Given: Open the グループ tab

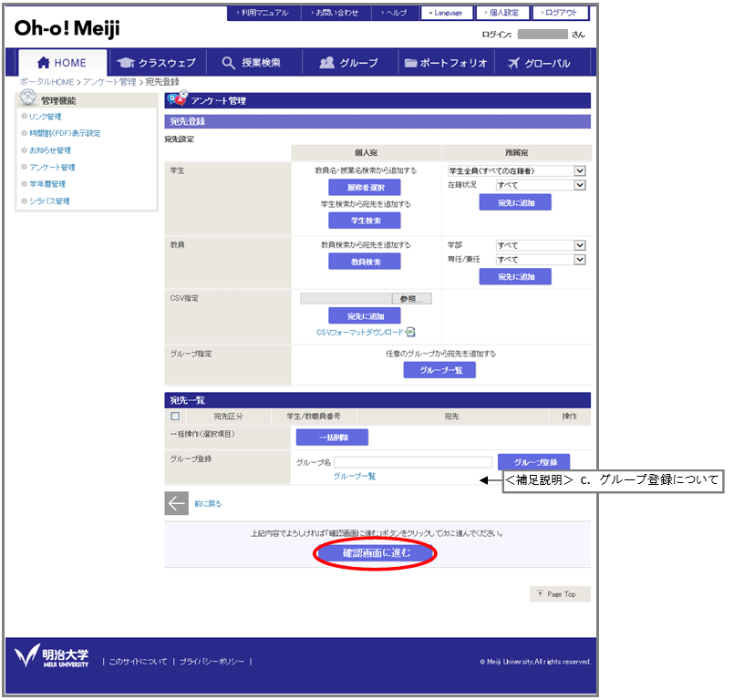Looking at the screenshot, I should (349, 63).
